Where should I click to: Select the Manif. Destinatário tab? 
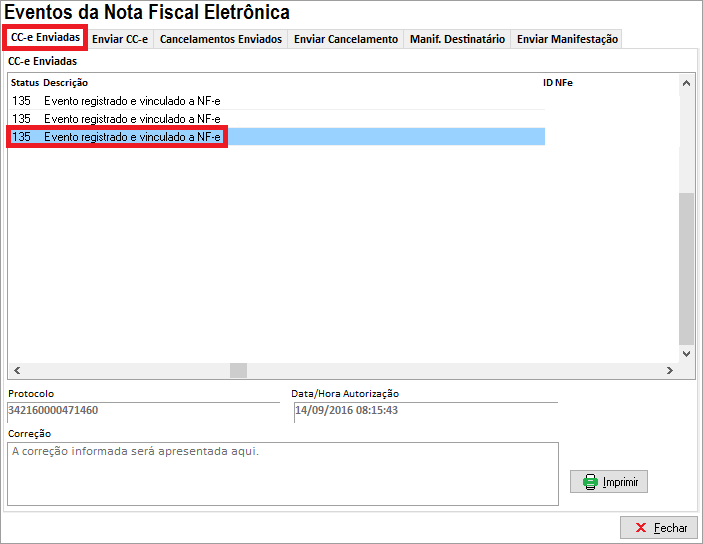coord(457,39)
